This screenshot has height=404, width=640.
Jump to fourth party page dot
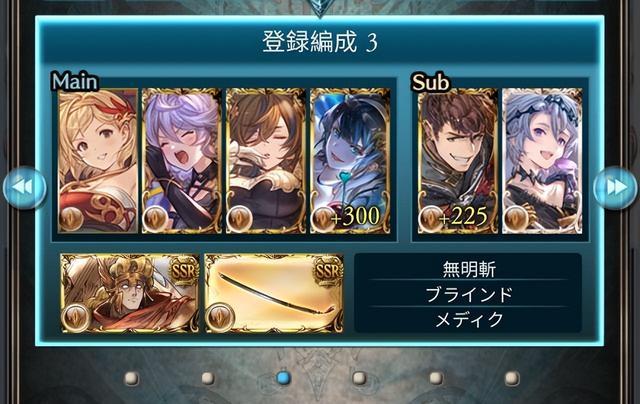[359, 378]
